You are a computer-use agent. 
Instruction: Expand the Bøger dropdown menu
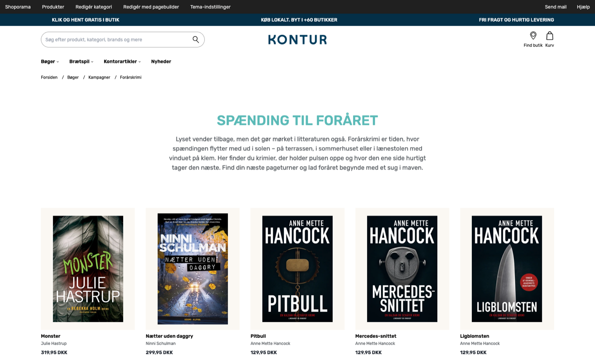point(50,62)
